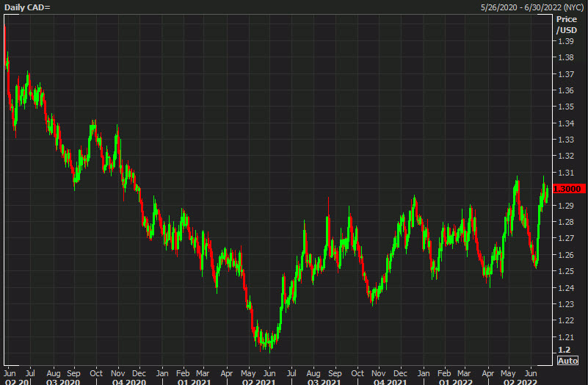Screen dimensions: 588x385
Task: Click the Sep label above Q3 2021
Action: 335,373
